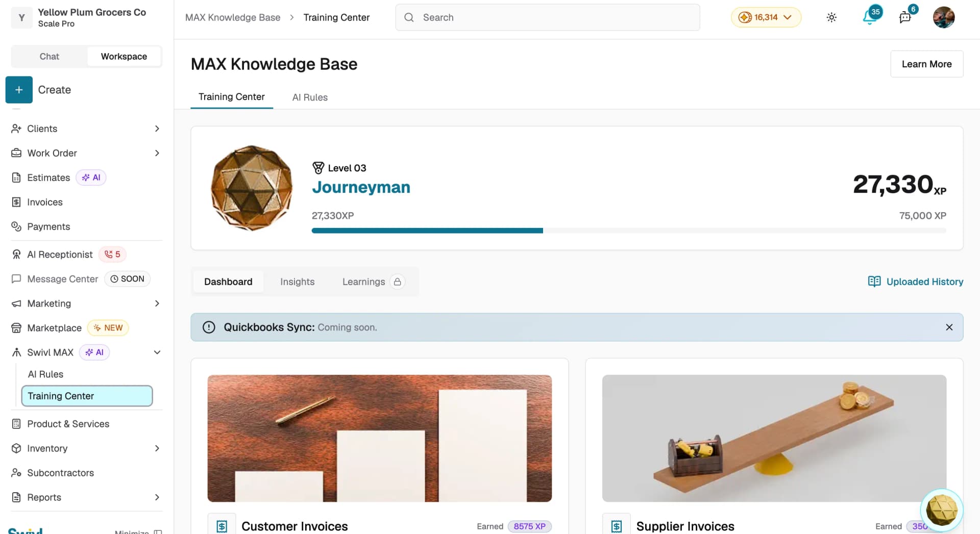Expand the Reports menu chevron
980x534 pixels.
click(x=157, y=497)
